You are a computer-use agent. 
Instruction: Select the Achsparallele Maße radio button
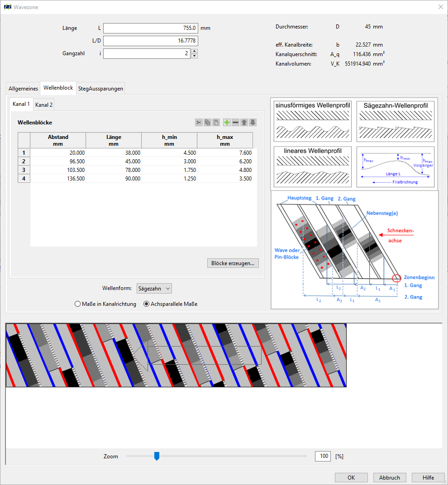[146, 304]
